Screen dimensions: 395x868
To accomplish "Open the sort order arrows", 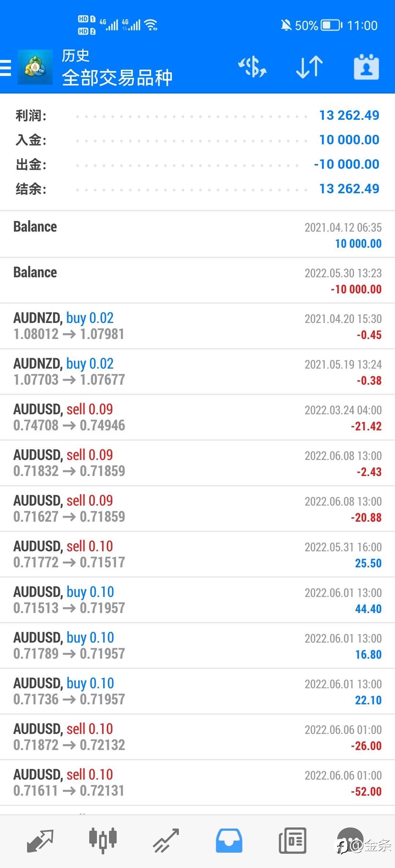I will point(309,67).
